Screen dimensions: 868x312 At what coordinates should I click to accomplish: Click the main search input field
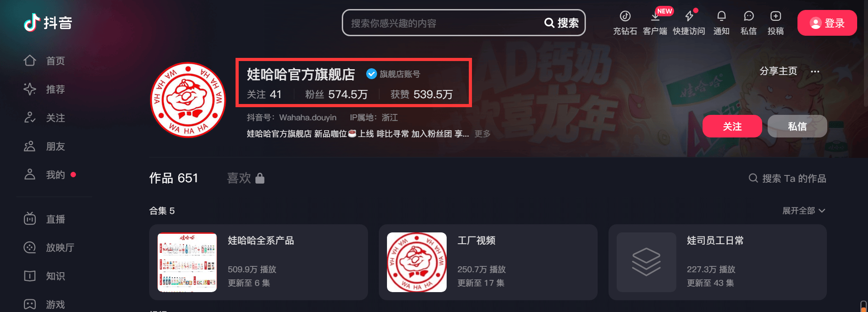tap(443, 23)
